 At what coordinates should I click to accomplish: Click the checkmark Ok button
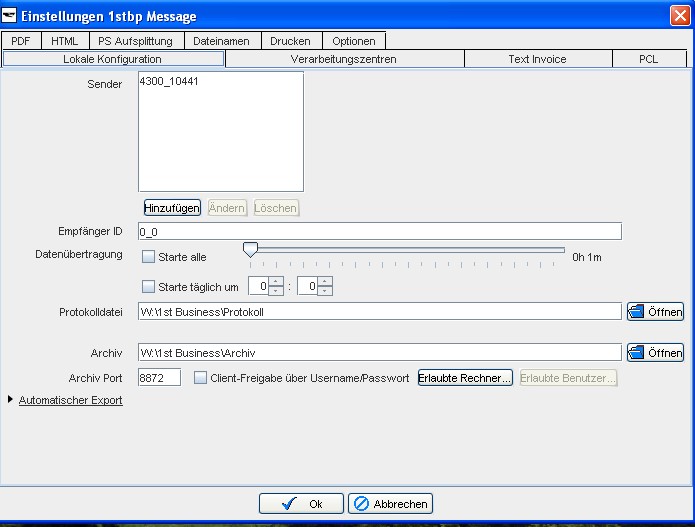[x=301, y=504]
